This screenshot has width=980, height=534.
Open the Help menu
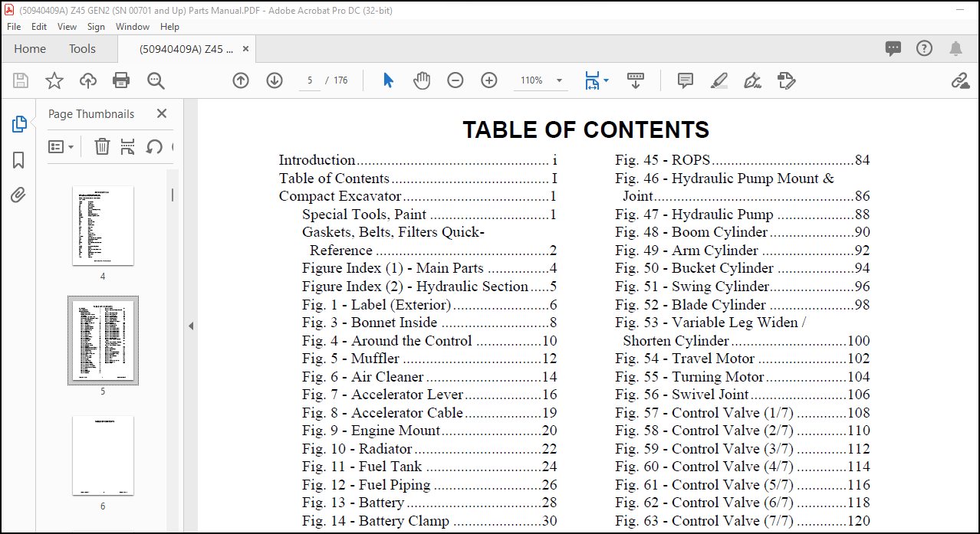point(170,26)
